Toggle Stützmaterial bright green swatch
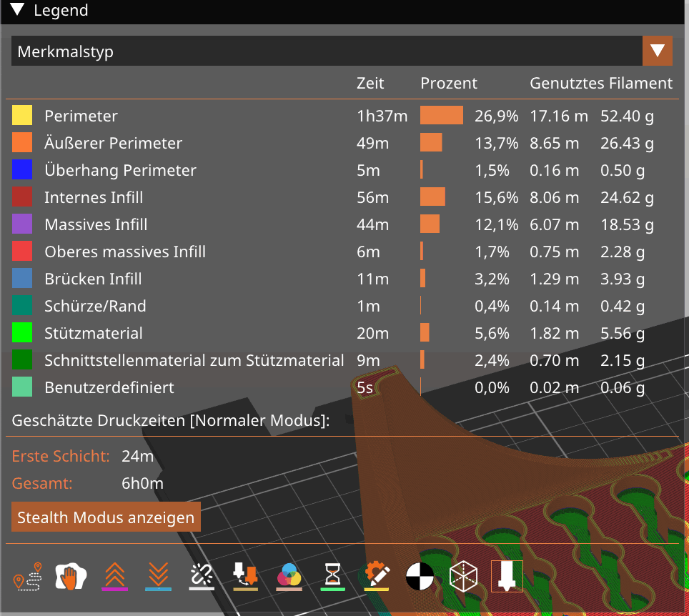The height and width of the screenshot is (616, 689). (x=22, y=333)
